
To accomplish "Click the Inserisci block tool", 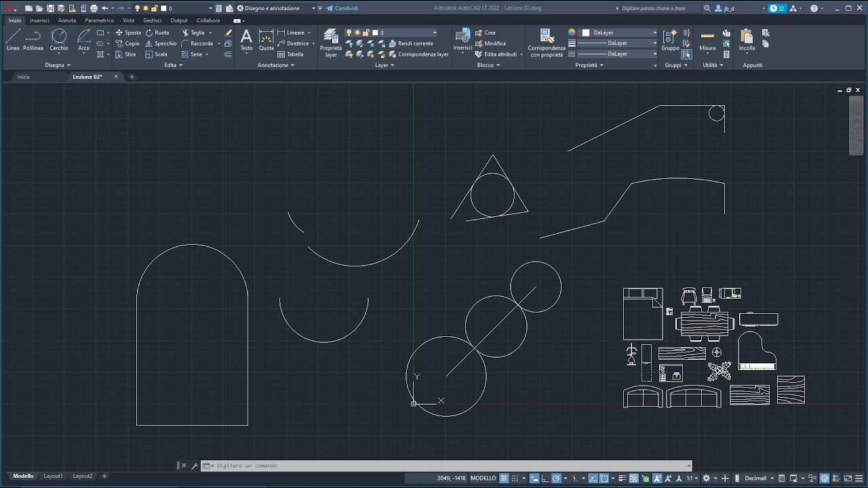I will [463, 40].
